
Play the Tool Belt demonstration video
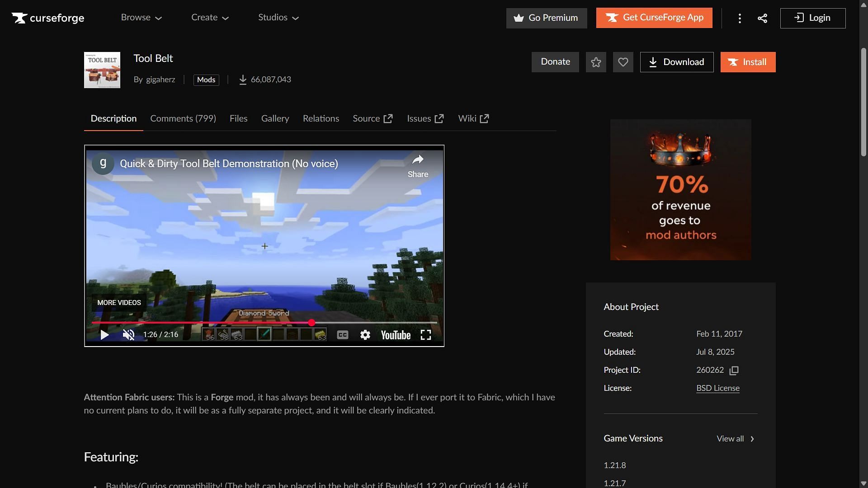[104, 335]
